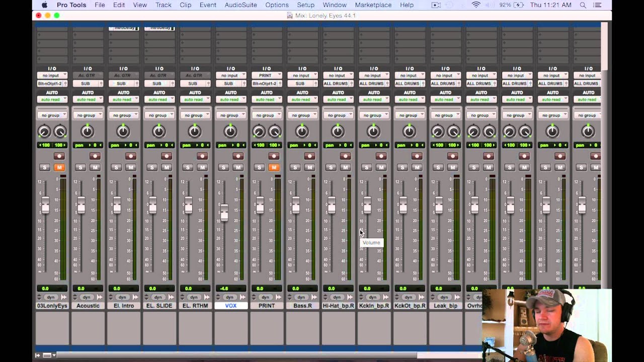Image resolution: width=644 pixels, height=362 pixels.
Task: Mute the VOX track
Action: [238, 167]
